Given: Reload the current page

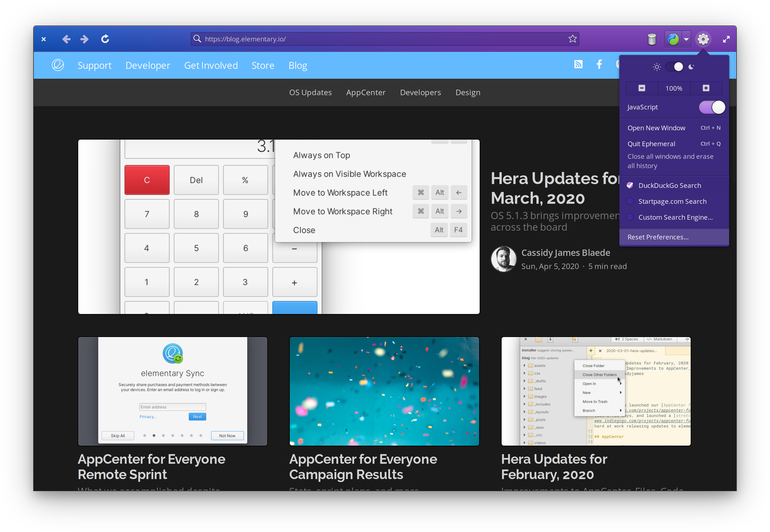Looking at the screenshot, I should pos(105,39).
